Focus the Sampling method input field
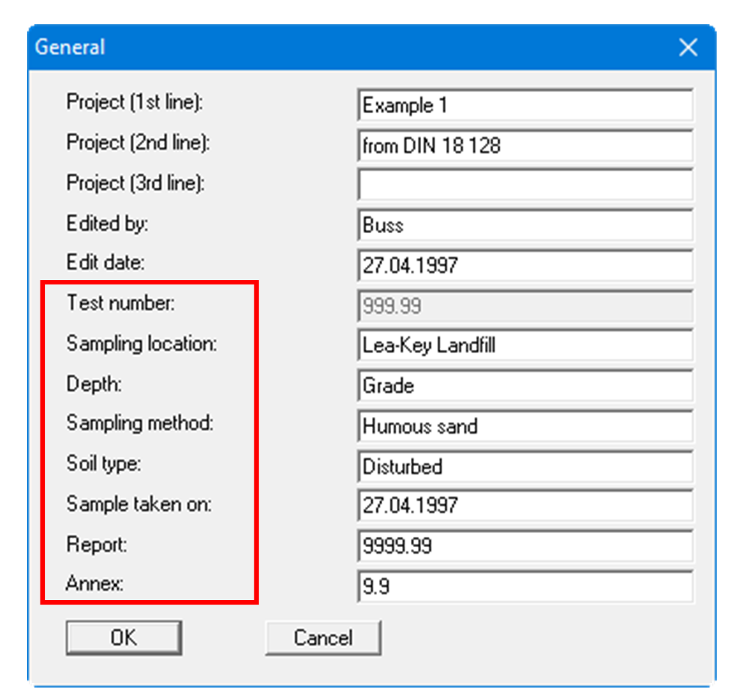The height and width of the screenshot is (700, 735). (x=525, y=426)
